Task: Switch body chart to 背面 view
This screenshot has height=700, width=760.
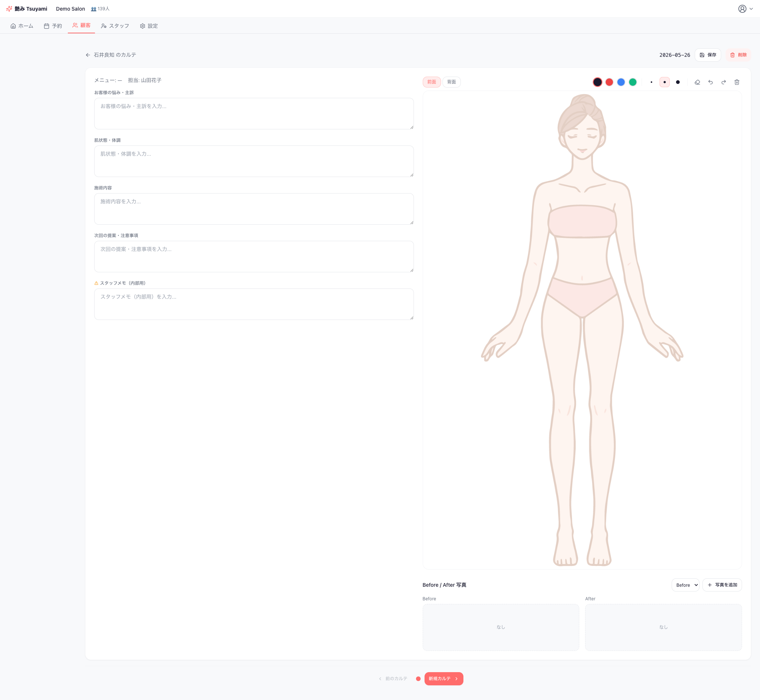Action: tap(451, 82)
